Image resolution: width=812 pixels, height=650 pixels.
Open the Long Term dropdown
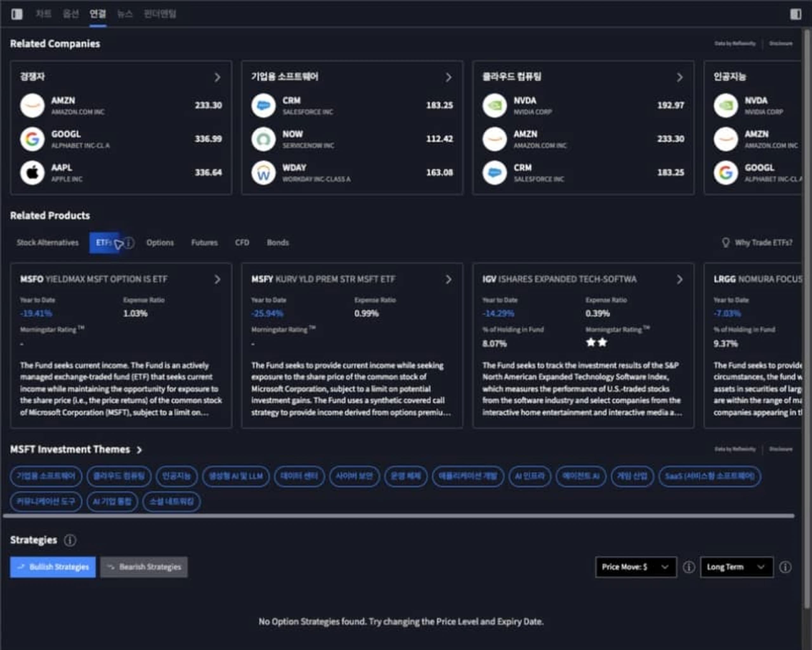coord(737,567)
